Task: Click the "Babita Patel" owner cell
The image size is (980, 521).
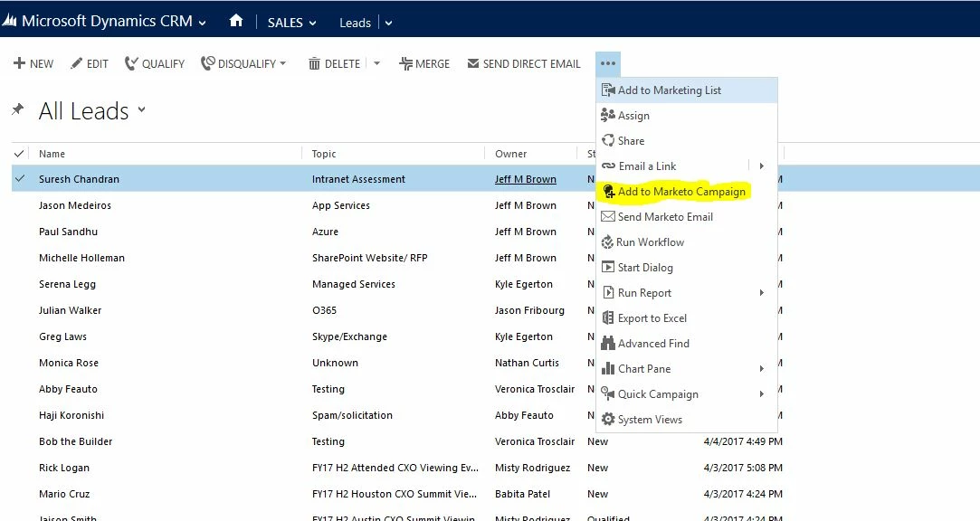Action: pos(522,494)
